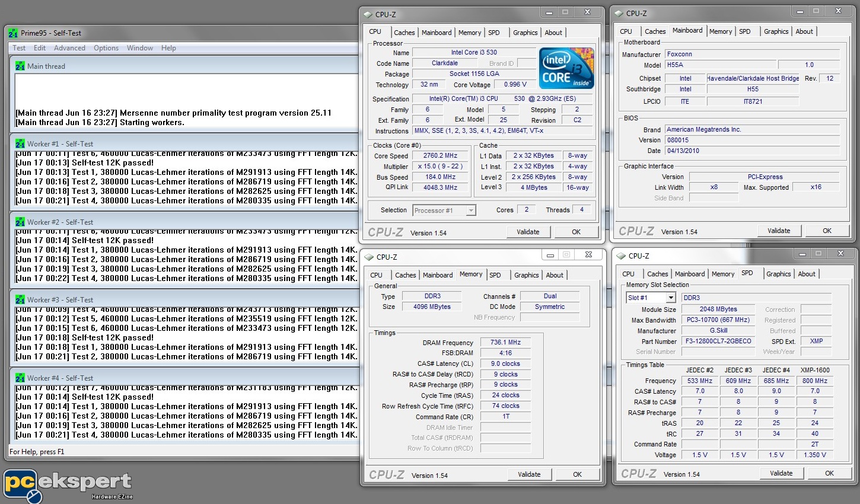Click the Prime95 status bar help text
This screenshot has width=860, height=504.
point(37,452)
